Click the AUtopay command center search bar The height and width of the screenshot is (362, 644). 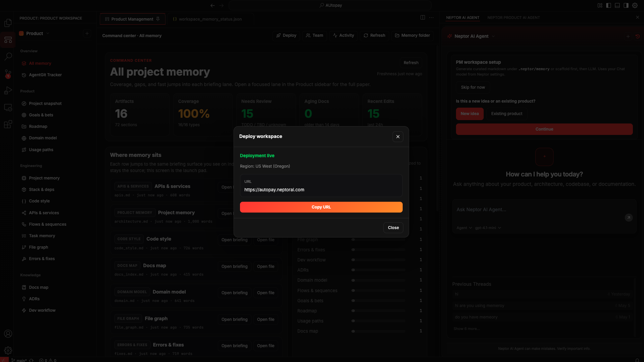click(330, 5)
